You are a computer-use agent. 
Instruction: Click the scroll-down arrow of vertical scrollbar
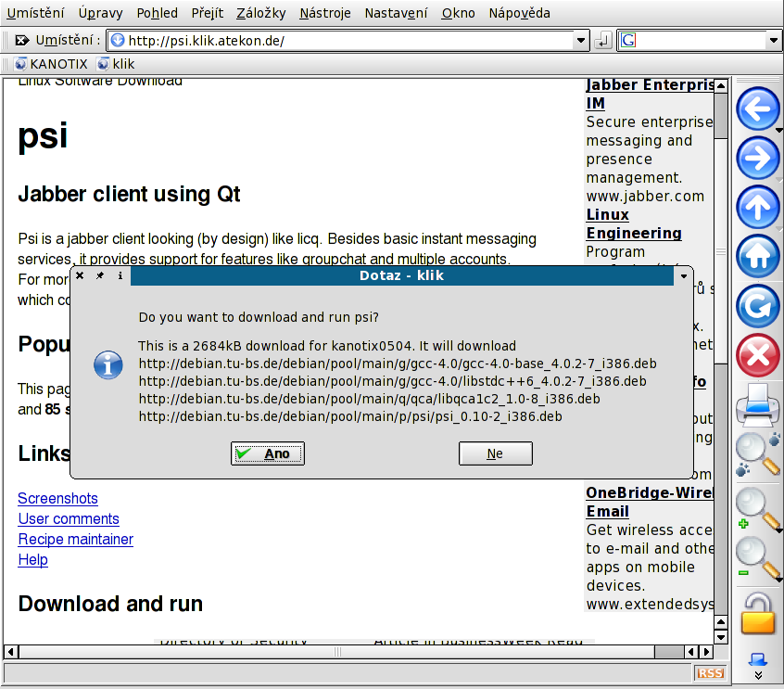point(720,637)
